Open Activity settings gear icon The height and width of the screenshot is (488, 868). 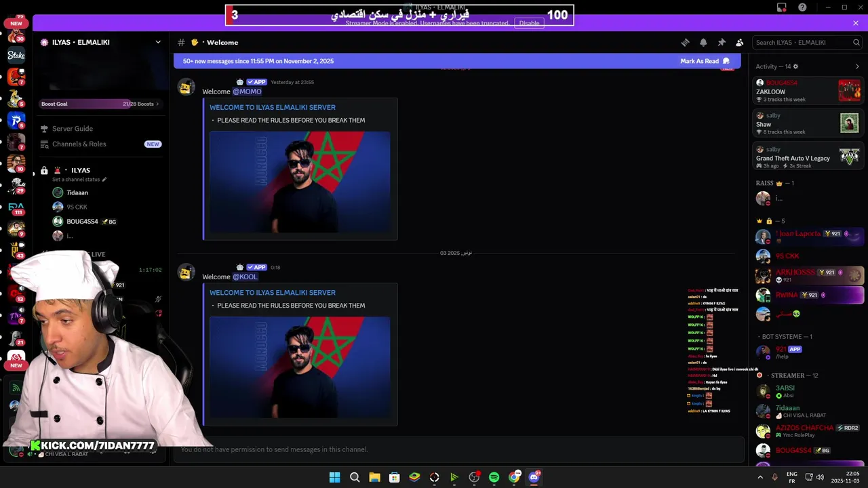(795, 66)
